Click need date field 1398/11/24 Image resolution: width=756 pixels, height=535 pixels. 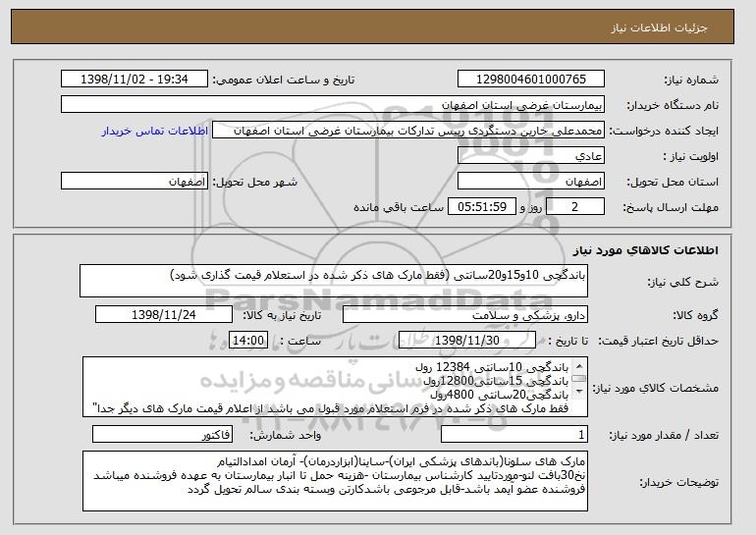(x=164, y=315)
